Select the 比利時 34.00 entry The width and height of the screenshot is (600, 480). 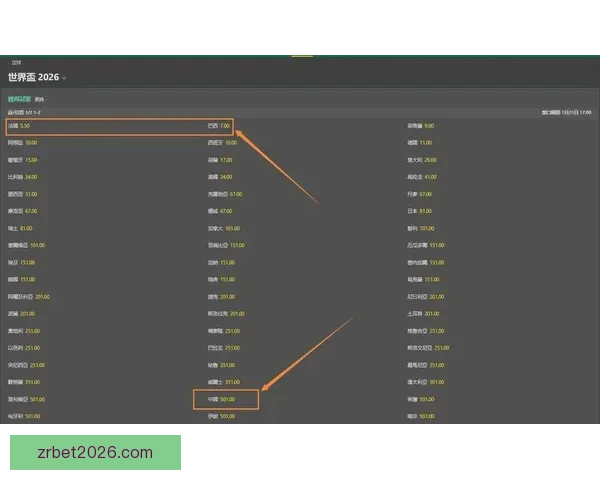(23, 177)
